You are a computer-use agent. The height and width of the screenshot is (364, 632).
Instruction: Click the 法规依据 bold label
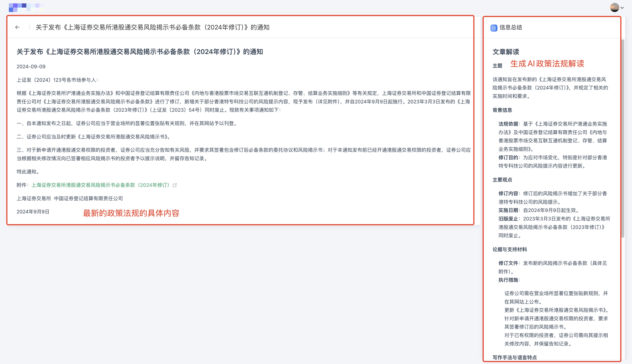[508, 124]
